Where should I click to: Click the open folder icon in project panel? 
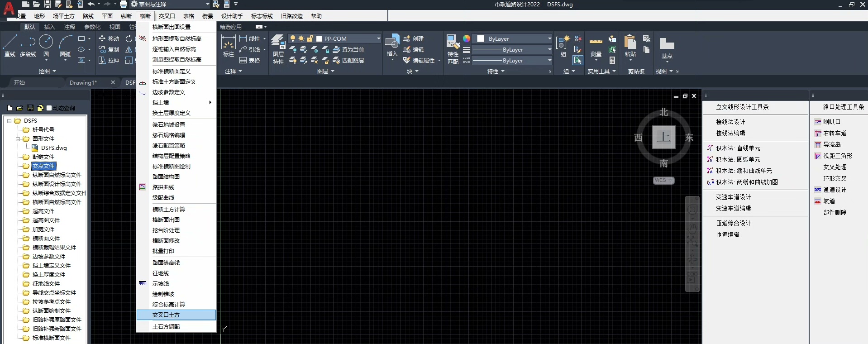coord(20,108)
